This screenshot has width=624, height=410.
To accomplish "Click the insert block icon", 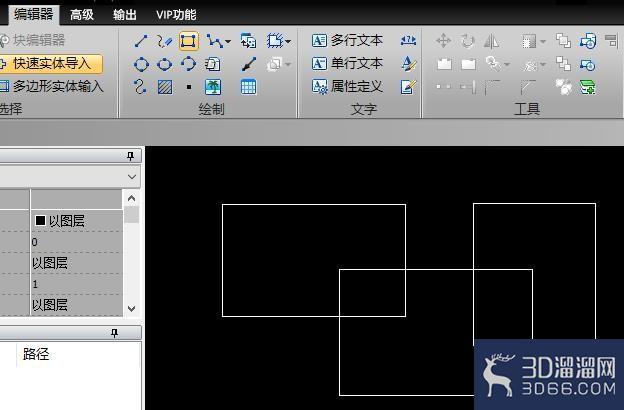I will coord(248,41).
